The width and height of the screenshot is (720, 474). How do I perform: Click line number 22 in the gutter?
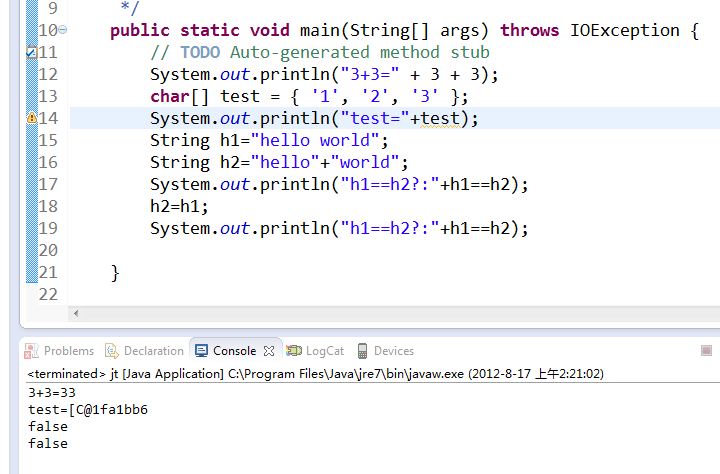pyautogui.click(x=48, y=294)
